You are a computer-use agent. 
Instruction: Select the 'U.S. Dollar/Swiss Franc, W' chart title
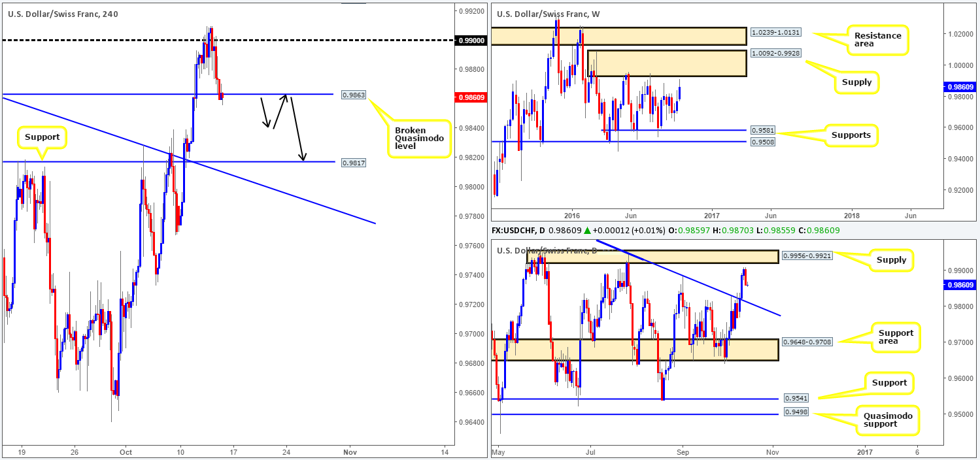click(547, 13)
